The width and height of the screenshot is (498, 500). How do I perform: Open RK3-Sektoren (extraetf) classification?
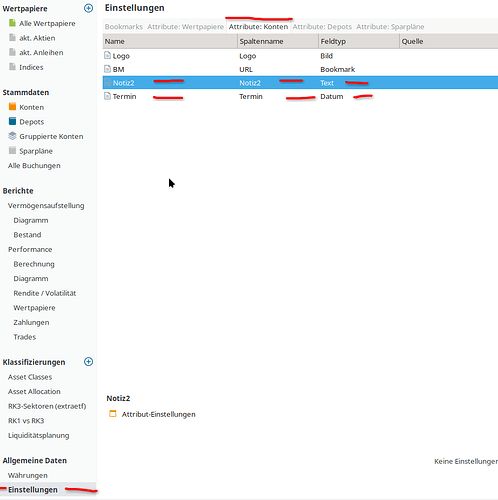pos(47,406)
